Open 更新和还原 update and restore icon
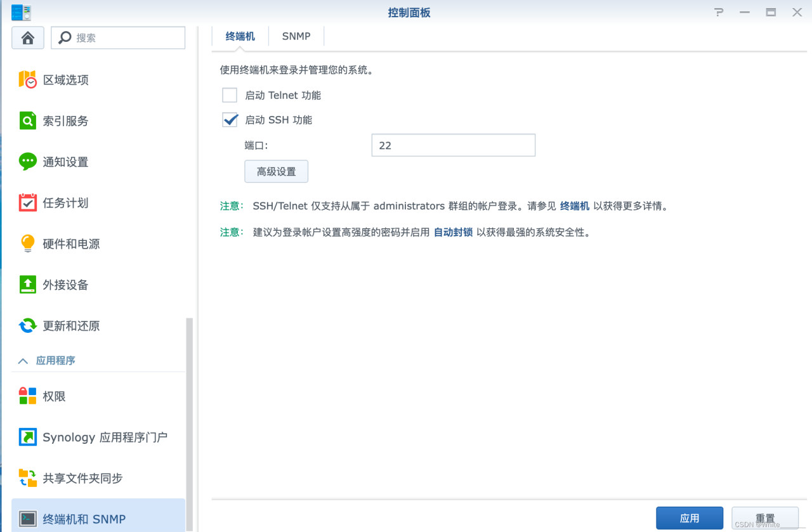 coord(27,326)
